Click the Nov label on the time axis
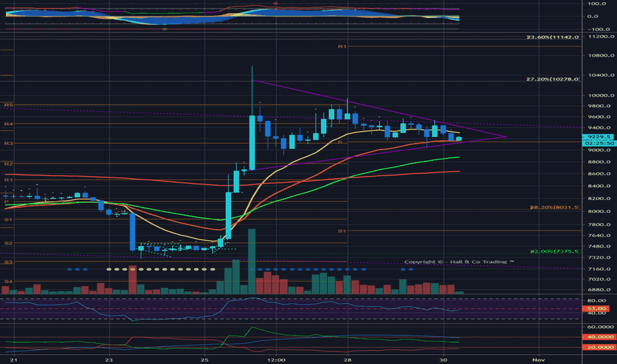The width and height of the screenshot is (617, 364). [538, 360]
